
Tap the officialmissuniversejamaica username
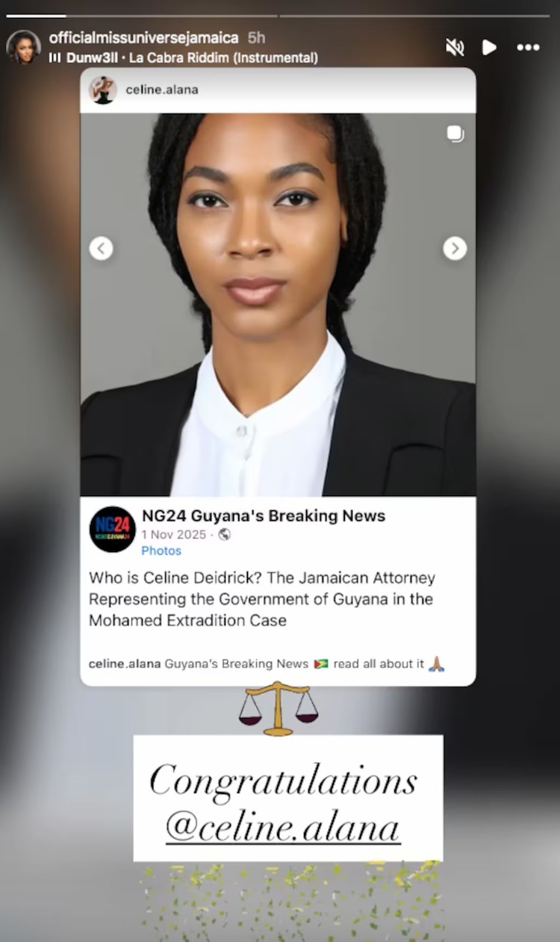[143, 37]
